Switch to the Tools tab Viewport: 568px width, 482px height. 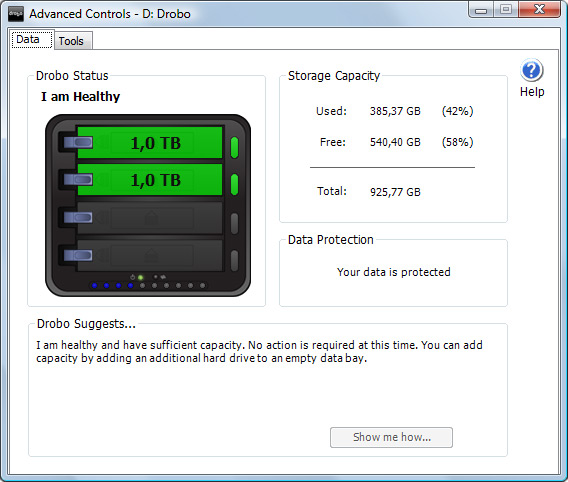pos(71,41)
